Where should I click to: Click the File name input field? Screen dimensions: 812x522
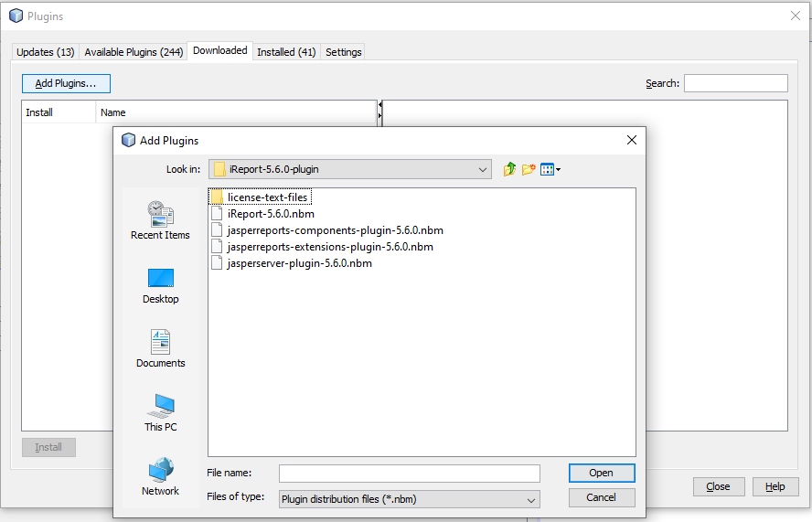click(409, 474)
